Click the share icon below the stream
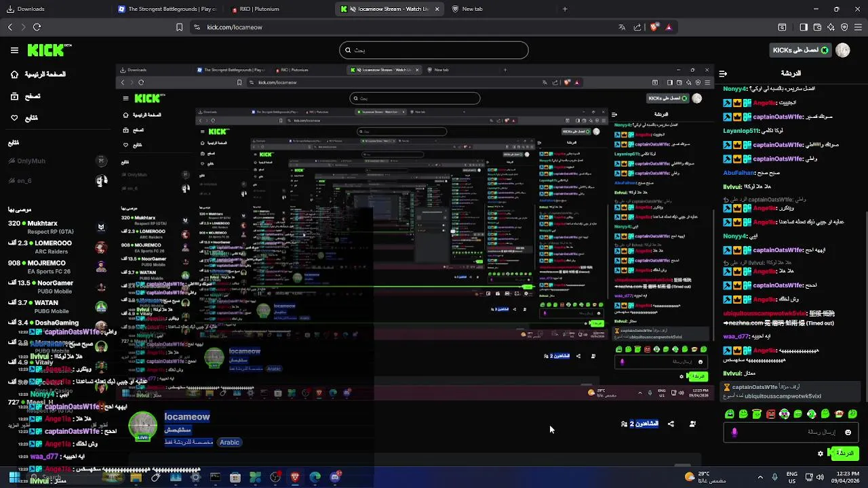The height and width of the screenshot is (488, 868). pos(671,424)
